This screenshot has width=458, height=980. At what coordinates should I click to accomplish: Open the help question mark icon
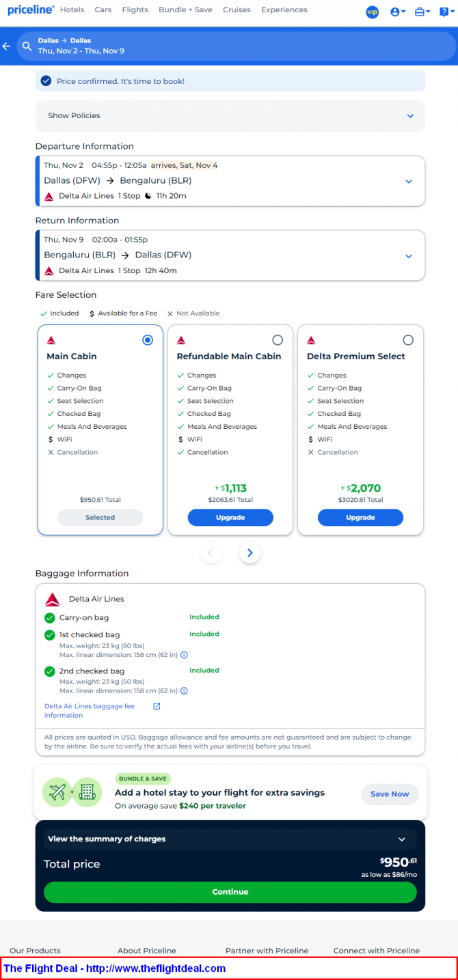click(x=446, y=12)
